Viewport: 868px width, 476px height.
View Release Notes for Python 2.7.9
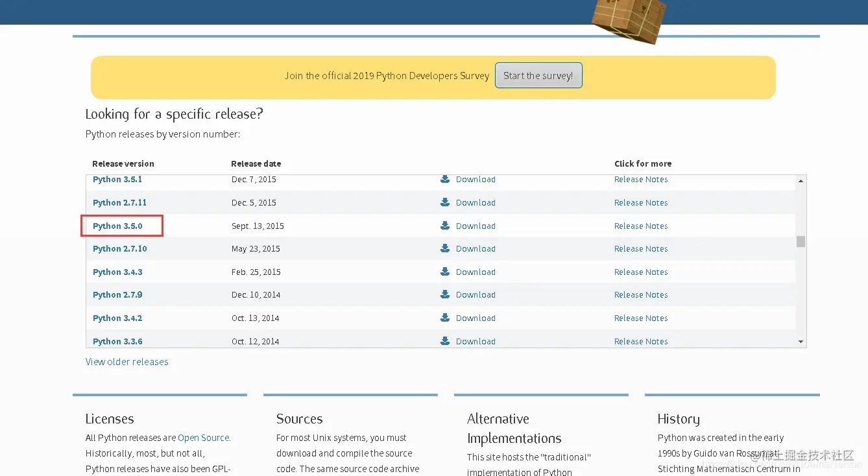641,294
